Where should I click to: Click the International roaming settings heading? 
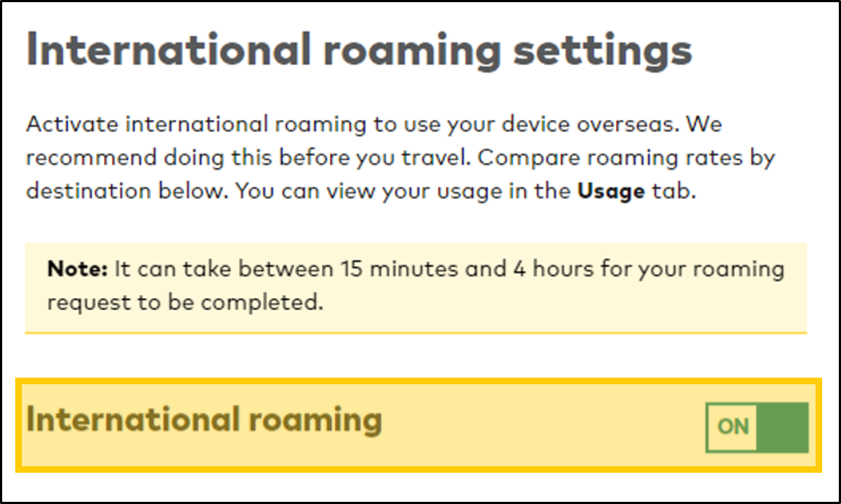(x=359, y=49)
